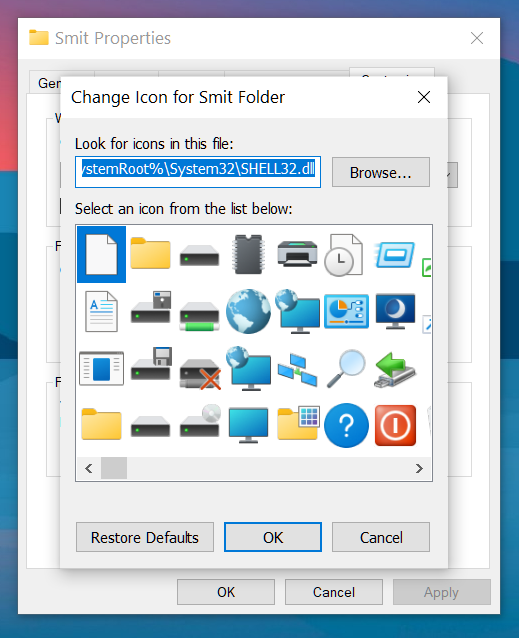Select the magnifying glass search icon
Viewport: 519px width, 638px height.
tap(346, 368)
